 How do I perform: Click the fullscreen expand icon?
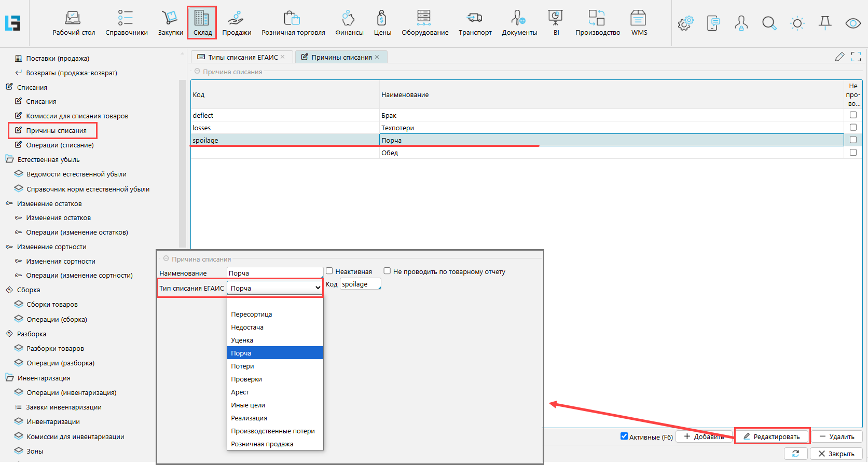pos(856,57)
